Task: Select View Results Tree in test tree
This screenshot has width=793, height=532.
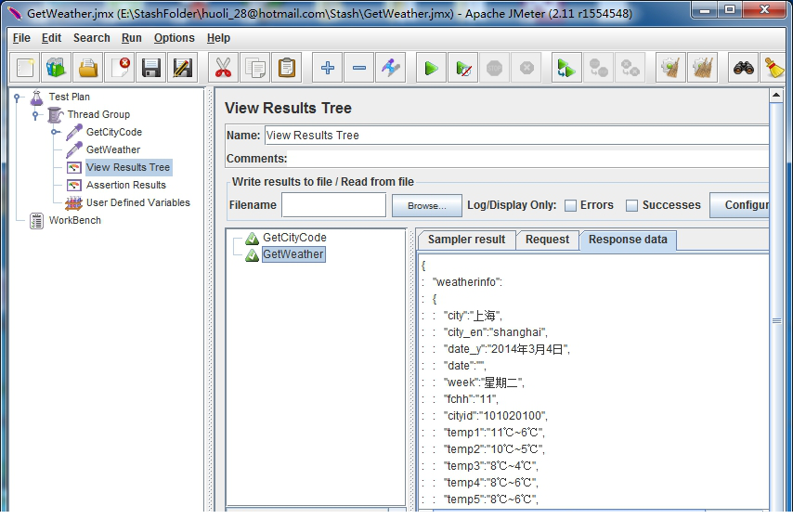Action: pyautogui.click(x=128, y=167)
